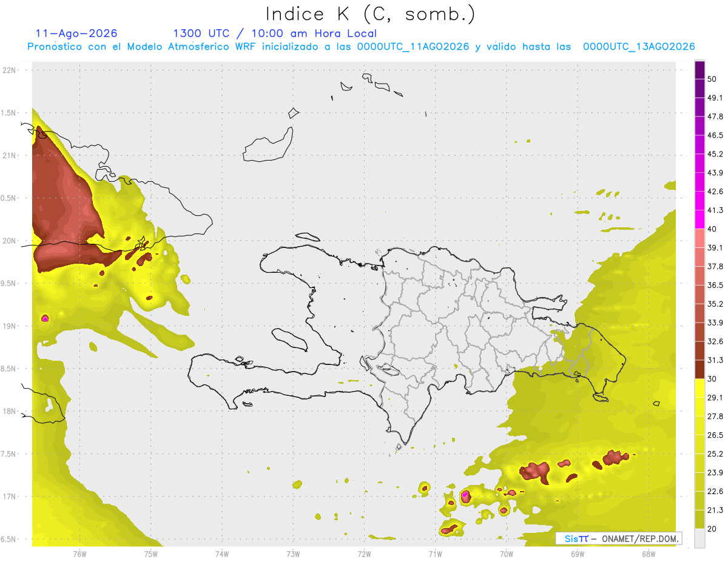This screenshot has height=562, width=728.
Task: Click the colorbar label "45.2"
Action: point(715,154)
